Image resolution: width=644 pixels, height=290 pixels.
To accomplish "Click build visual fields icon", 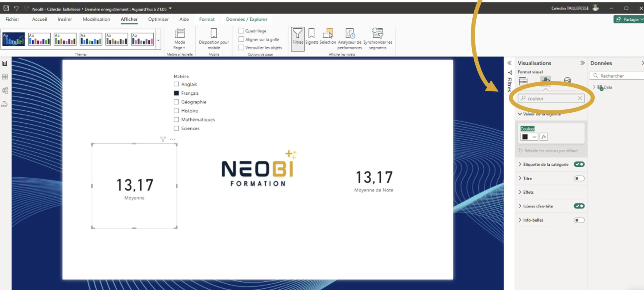I will (x=523, y=80).
